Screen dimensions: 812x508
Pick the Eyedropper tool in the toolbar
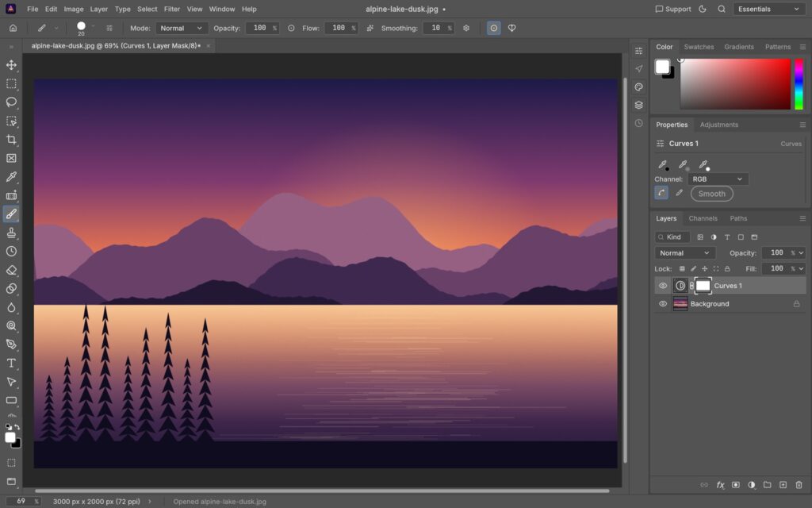click(x=11, y=177)
